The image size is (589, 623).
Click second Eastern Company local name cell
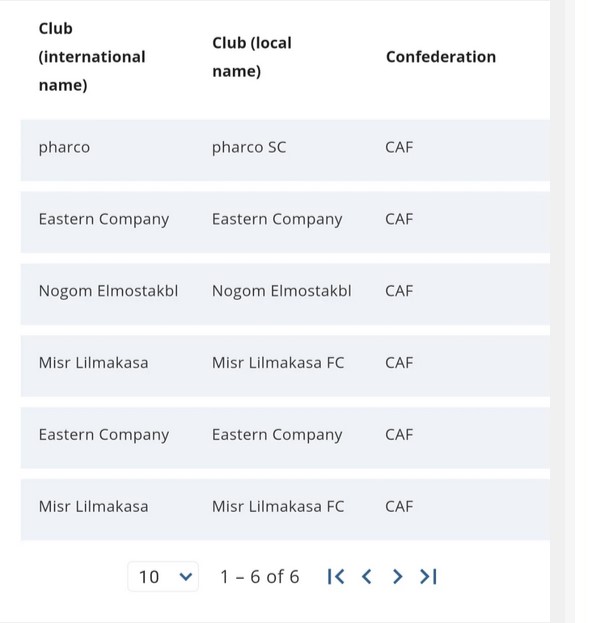(x=277, y=435)
